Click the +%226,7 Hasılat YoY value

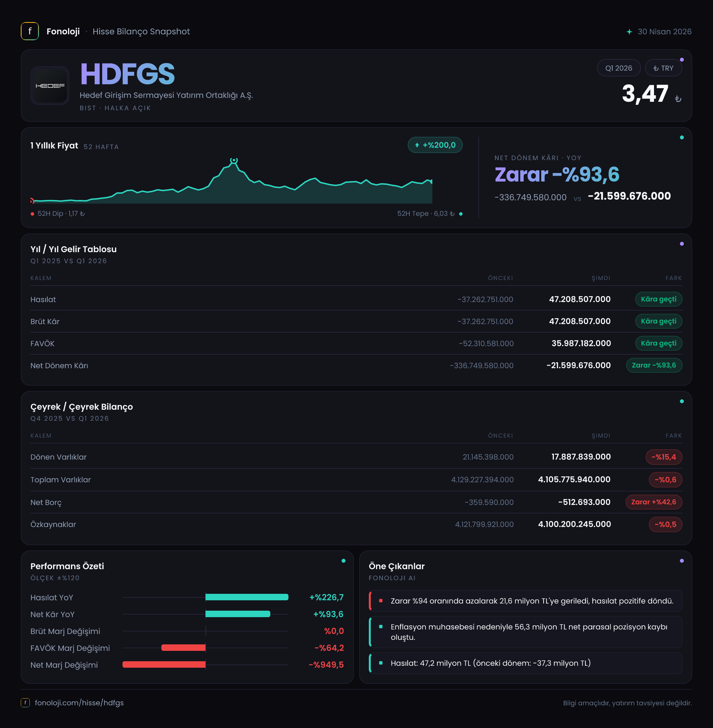pyautogui.click(x=327, y=597)
